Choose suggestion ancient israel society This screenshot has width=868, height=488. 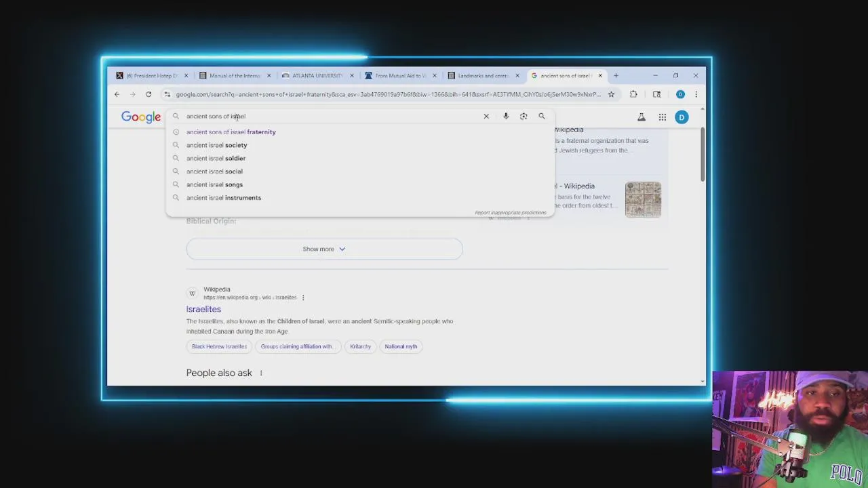tap(360, 145)
